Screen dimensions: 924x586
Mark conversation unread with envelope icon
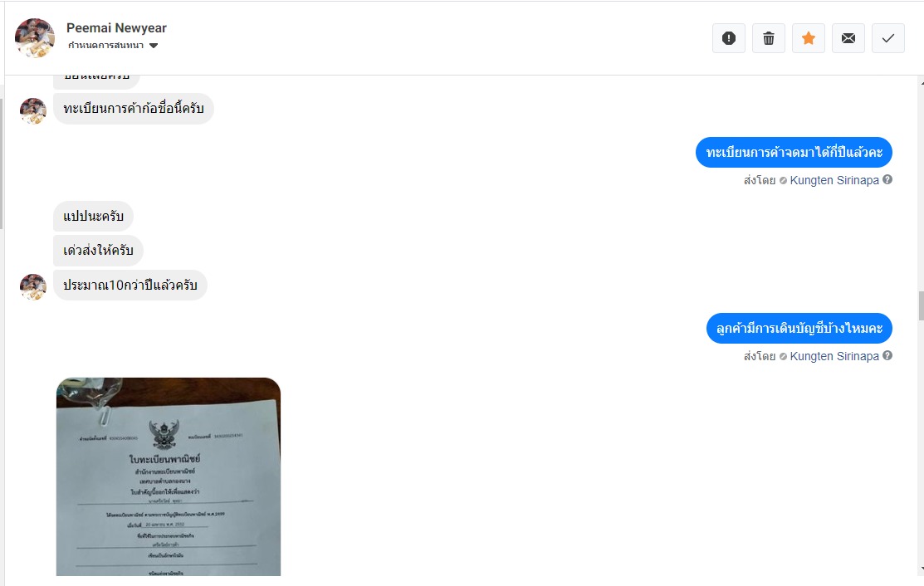click(x=848, y=38)
